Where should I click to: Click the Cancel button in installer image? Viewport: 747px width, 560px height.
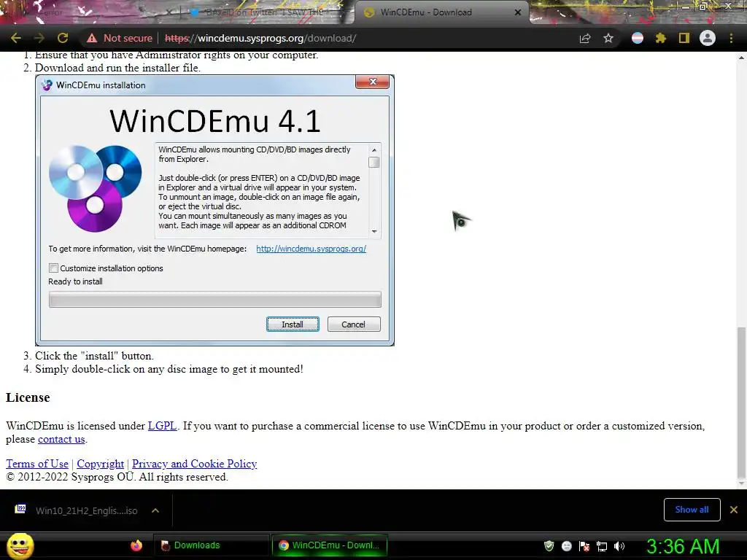click(x=354, y=324)
